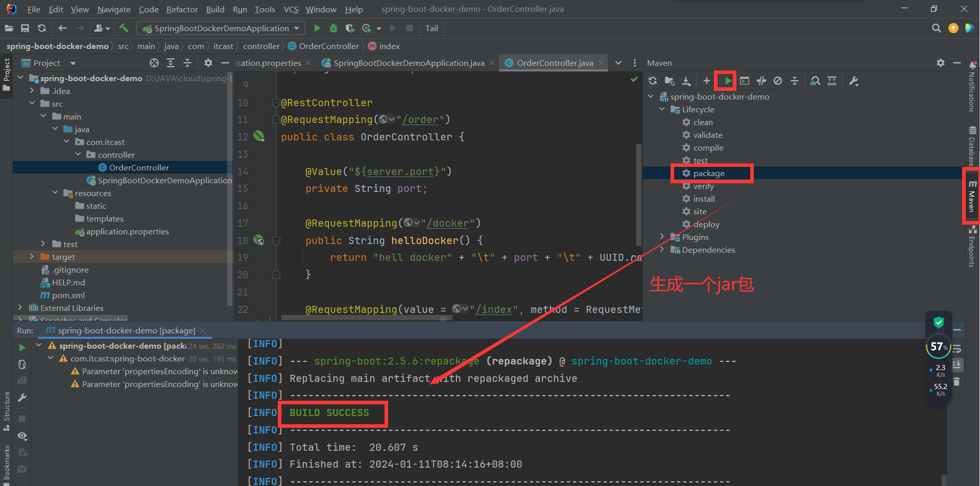Expand External Libraries node
This screenshot has width=980, height=486.
(20, 308)
